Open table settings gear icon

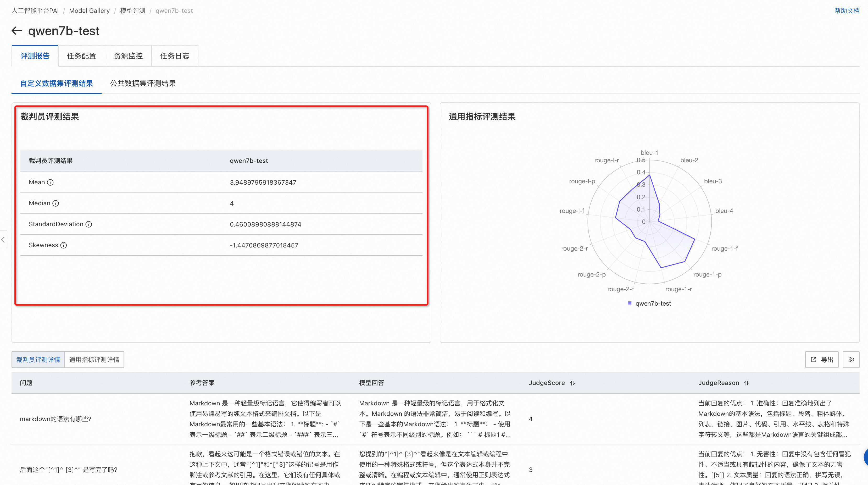[x=851, y=360]
